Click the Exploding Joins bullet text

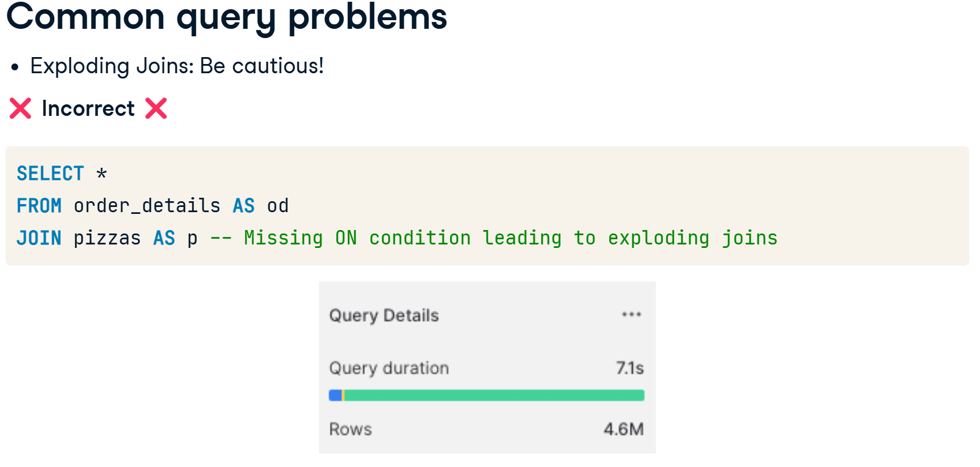[177, 66]
